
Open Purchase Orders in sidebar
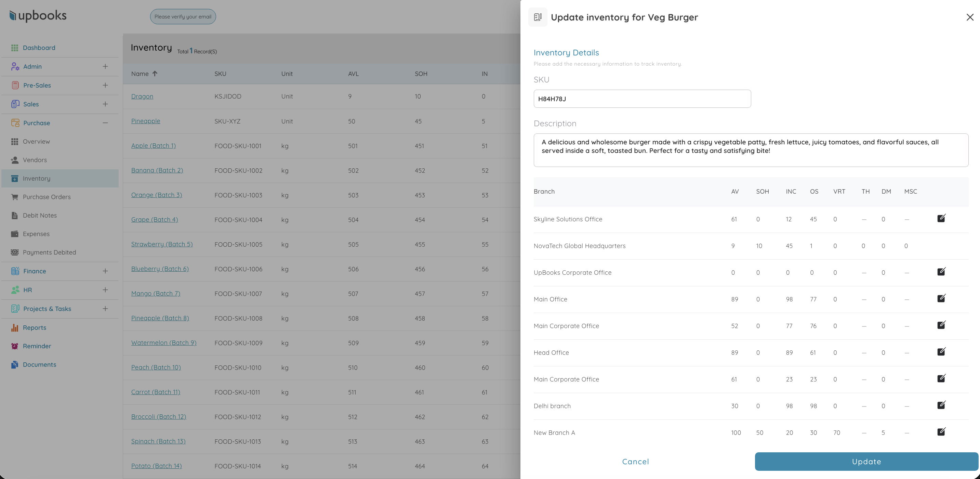tap(47, 197)
